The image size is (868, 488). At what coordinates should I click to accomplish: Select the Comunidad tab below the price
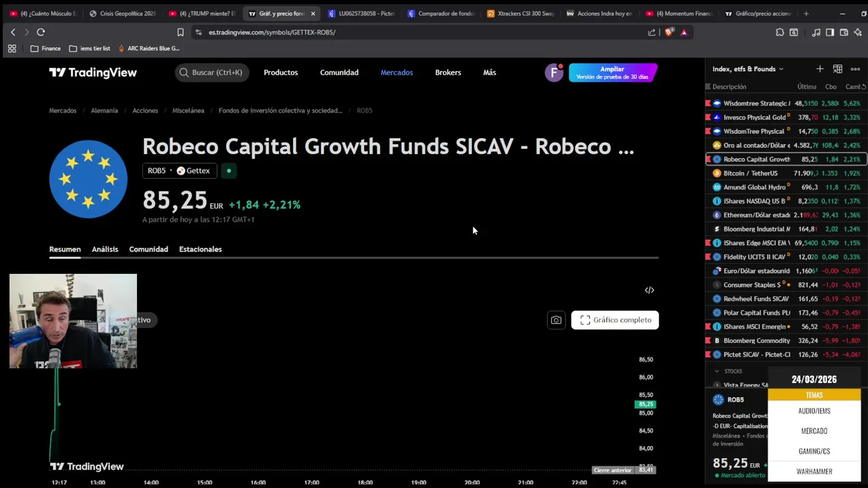149,249
